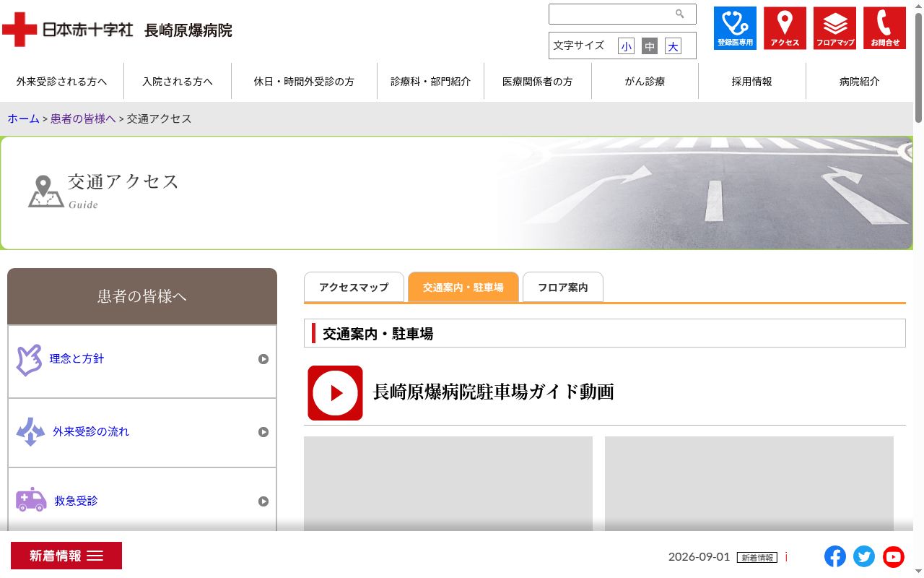Open the 救急受診 link
This screenshot has height=578, width=924.
tap(76, 501)
